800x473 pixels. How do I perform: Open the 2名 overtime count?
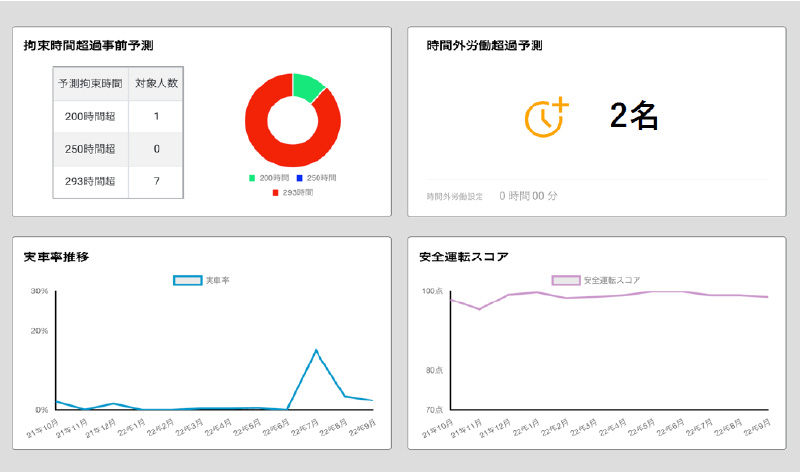(x=634, y=116)
